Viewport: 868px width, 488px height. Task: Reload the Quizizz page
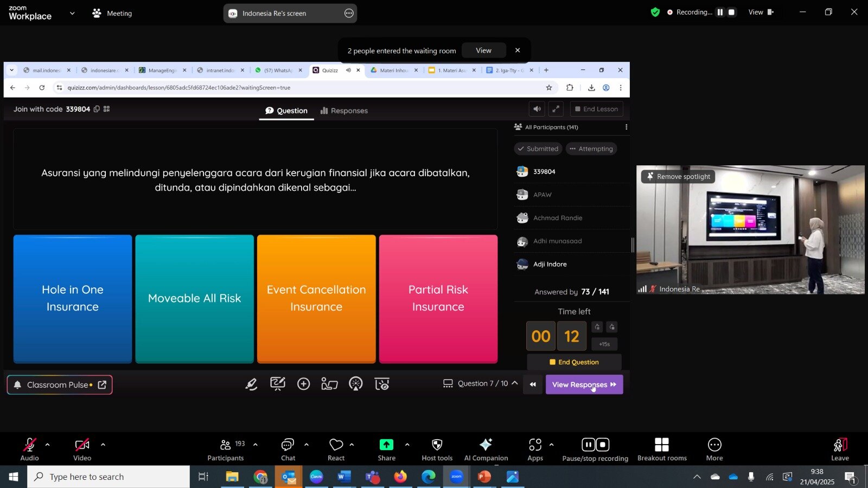pos(42,87)
